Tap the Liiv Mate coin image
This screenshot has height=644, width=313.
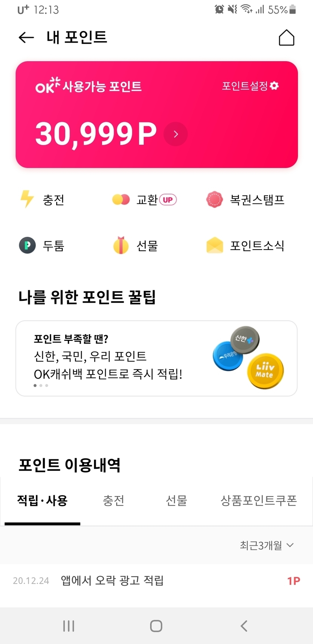265,371
